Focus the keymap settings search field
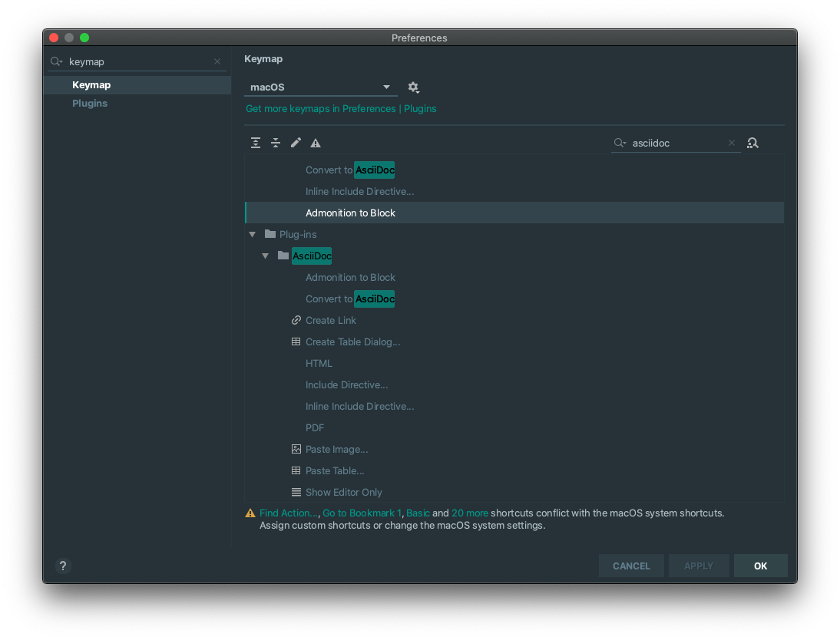The width and height of the screenshot is (840, 640). (138, 61)
